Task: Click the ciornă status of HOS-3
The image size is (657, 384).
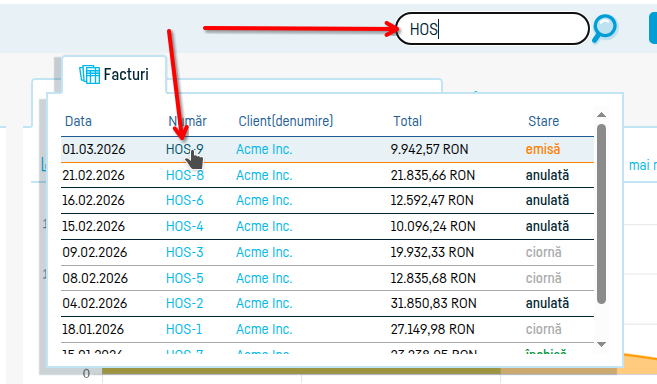Action: click(x=543, y=252)
